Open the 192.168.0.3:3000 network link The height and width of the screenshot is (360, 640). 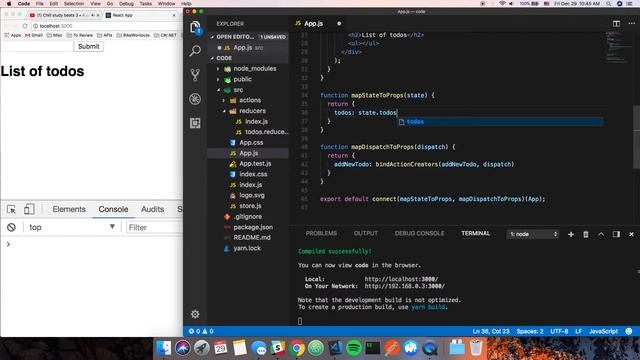pyautogui.click(x=404, y=286)
